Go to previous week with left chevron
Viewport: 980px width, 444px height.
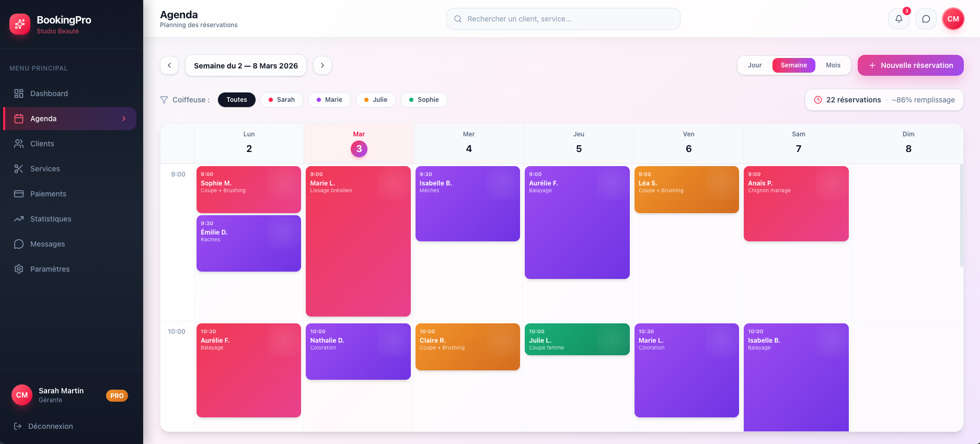(169, 65)
